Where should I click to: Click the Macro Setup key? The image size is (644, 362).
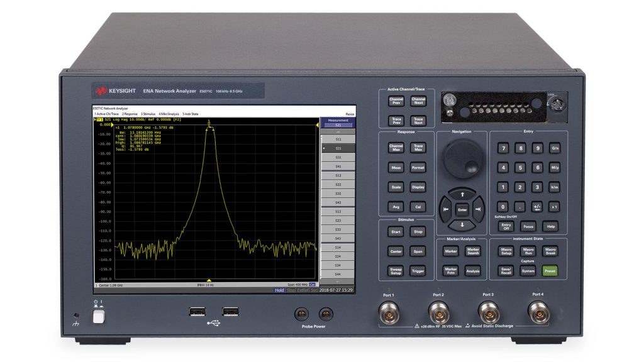pos(506,251)
